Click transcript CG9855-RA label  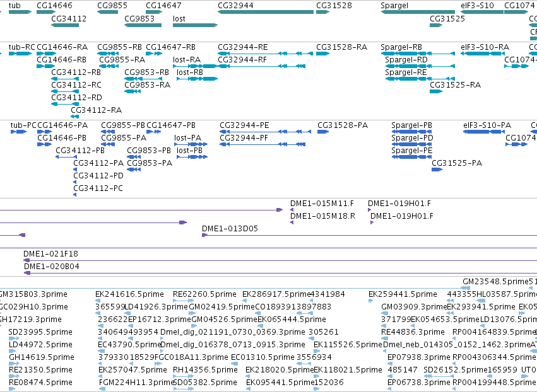[122, 60]
